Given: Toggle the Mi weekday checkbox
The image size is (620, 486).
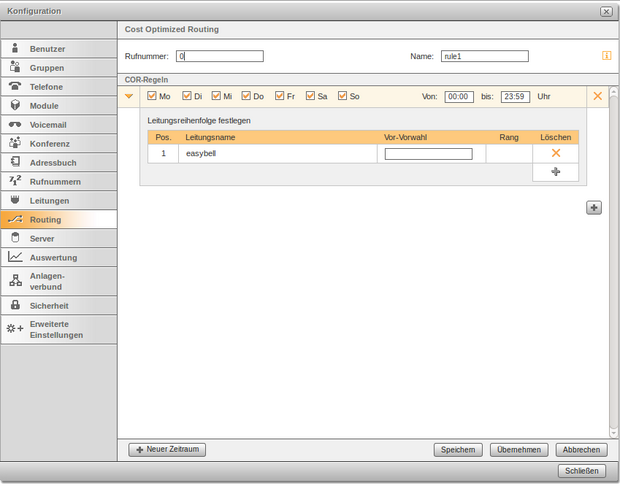Looking at the screenshot, I should (216, 96).
